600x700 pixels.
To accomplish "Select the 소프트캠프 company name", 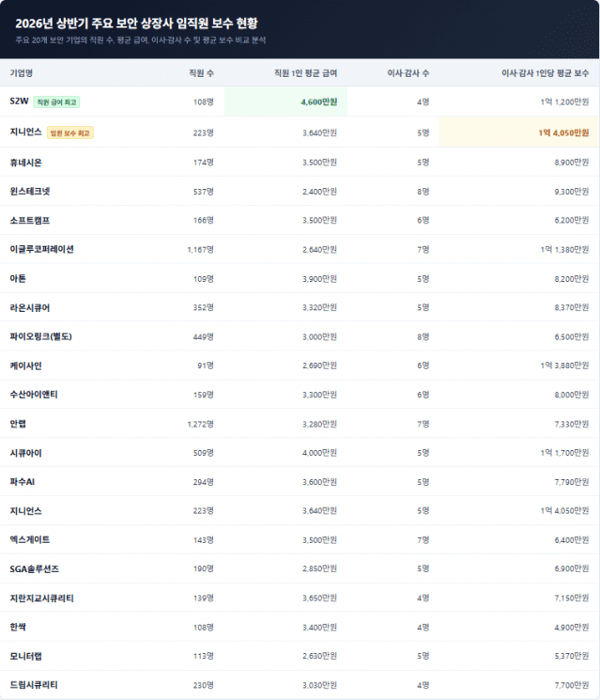I will pyautogui.click(x=30, y=221).
